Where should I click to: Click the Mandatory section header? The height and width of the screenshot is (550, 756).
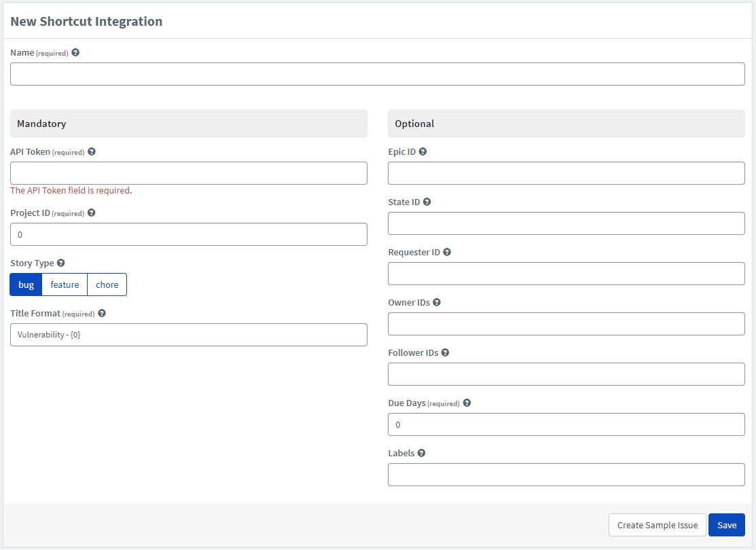[x=189, y=124]
